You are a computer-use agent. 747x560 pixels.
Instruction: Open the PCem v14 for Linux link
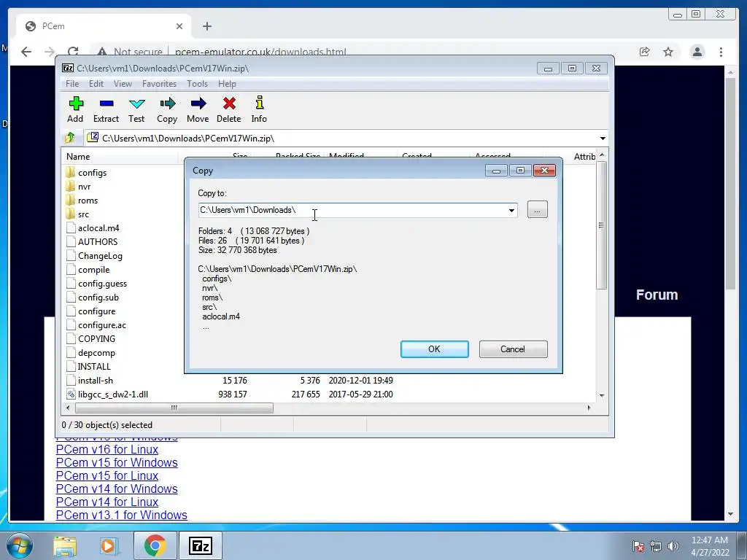[107, 502]
